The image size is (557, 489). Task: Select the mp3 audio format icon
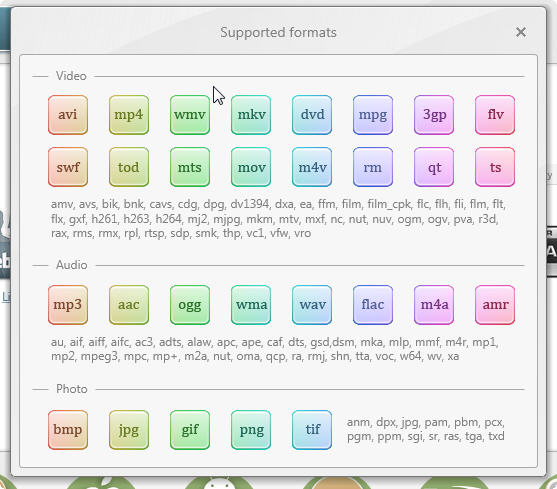coord(68,305)
